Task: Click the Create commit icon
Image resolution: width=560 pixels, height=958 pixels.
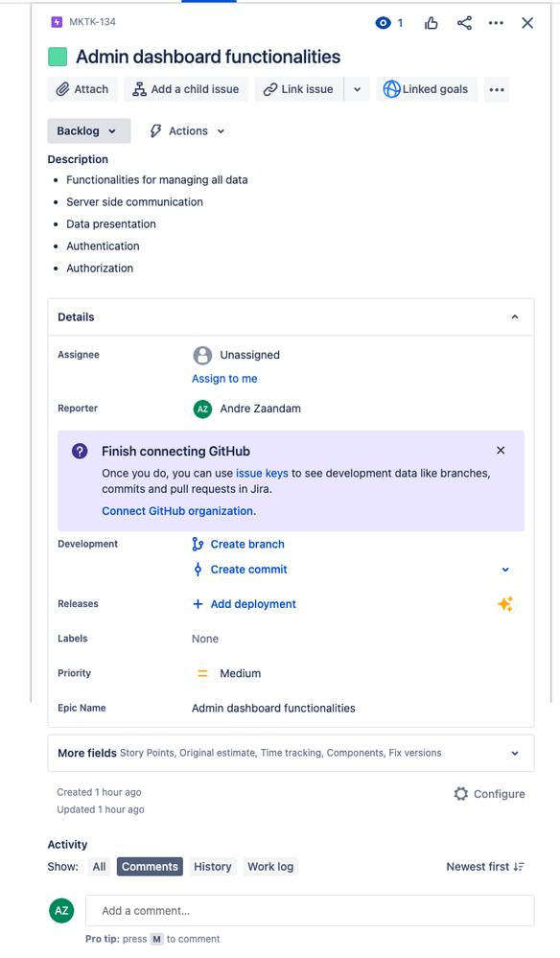Action: [198, 570]
